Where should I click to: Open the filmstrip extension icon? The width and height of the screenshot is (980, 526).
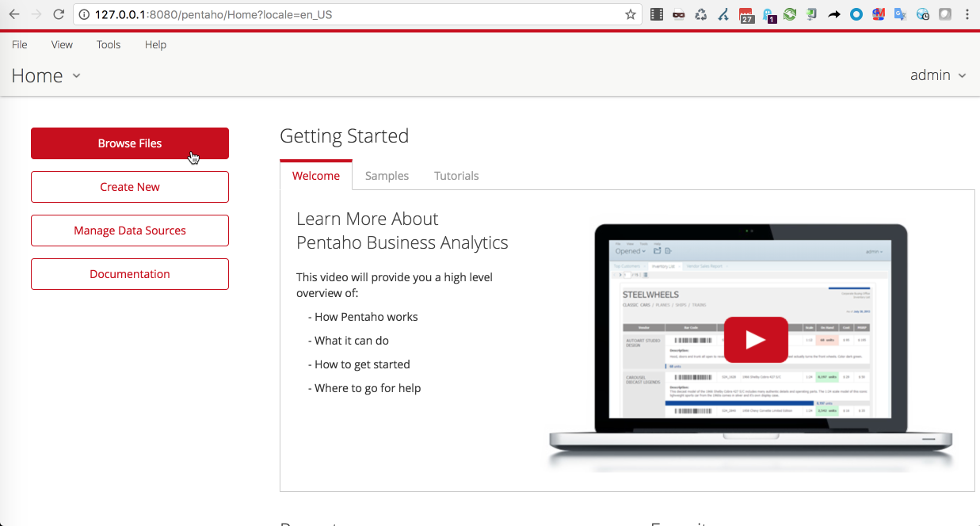click(x=658, y=14)
